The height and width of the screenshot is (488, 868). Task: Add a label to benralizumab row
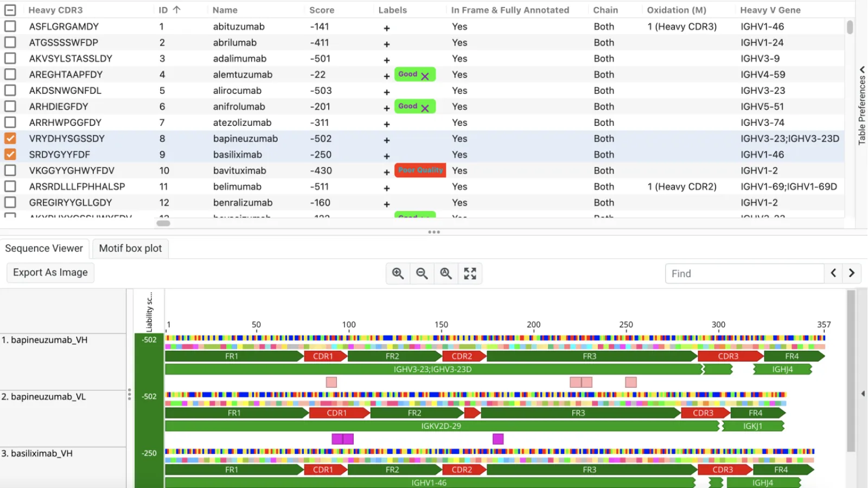[387, 204]
